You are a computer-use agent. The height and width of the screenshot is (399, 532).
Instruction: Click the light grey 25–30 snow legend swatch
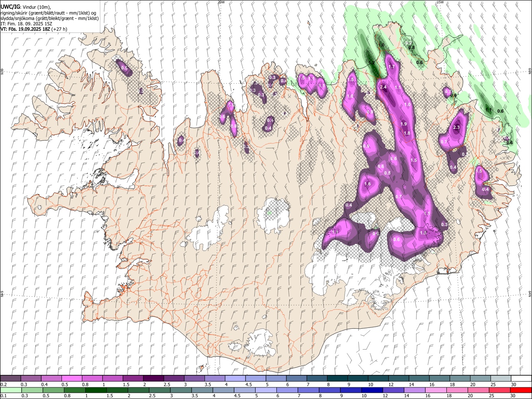500,379
